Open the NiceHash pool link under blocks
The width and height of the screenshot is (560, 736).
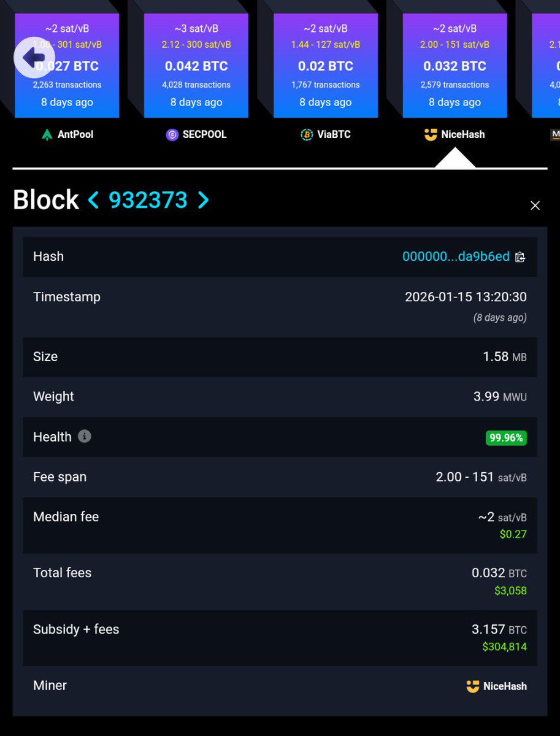[x=455, y=134]
